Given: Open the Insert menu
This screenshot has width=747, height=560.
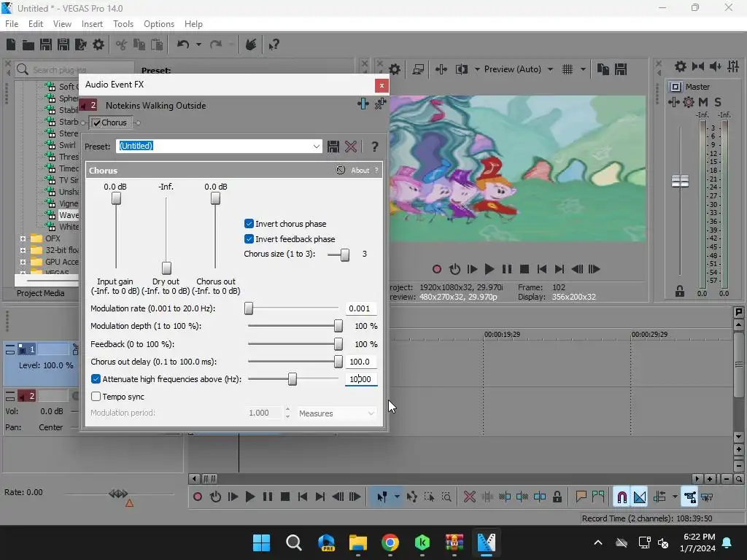Looking at the screenshot, I should point(92,24).
